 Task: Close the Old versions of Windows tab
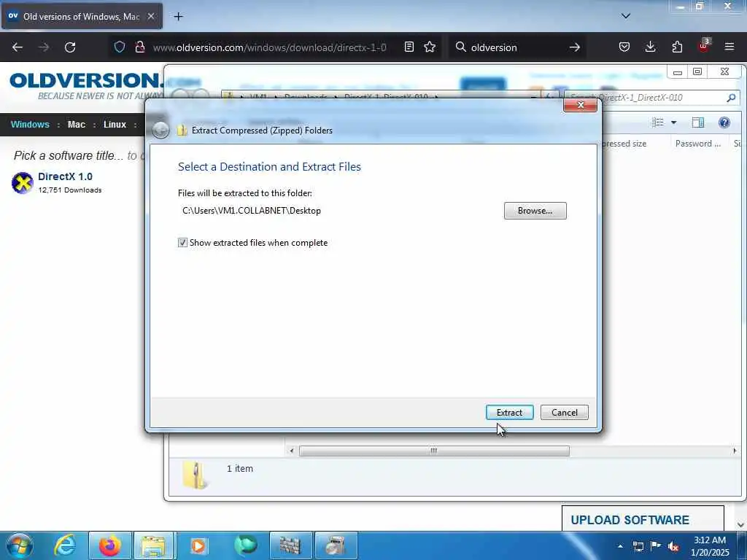click(150, 16)
